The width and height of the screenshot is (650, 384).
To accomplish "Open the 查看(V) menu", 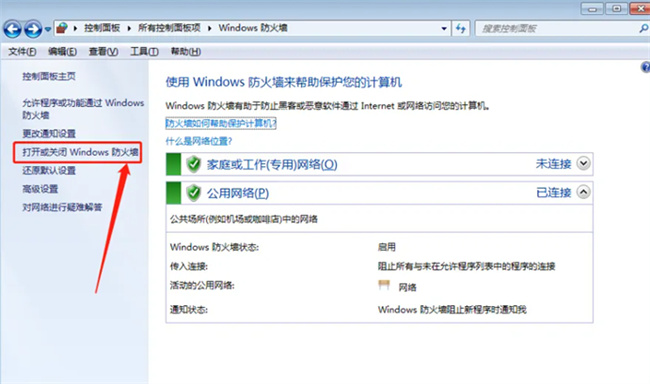I will (x=103, y=51).
